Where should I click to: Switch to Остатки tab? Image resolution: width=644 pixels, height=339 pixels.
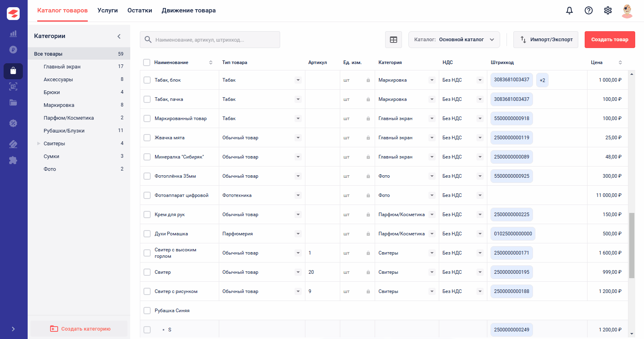click(x=140, y=10)
